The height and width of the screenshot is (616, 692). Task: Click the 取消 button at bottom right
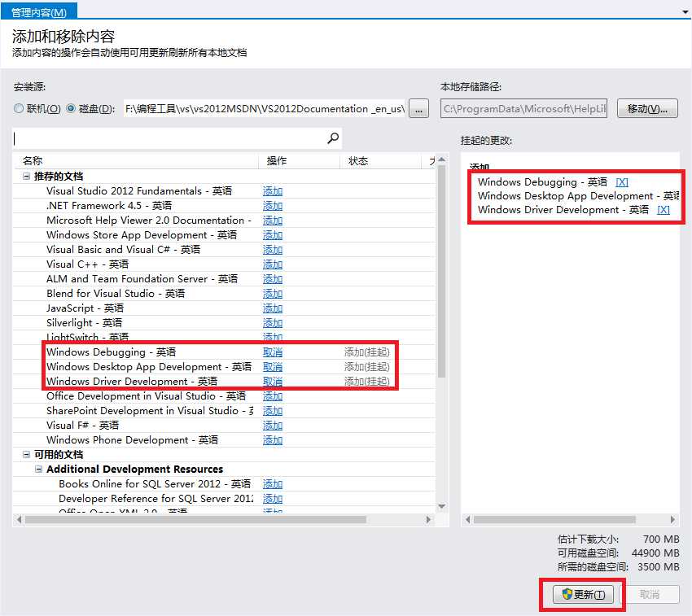click(x=650, y=594)
